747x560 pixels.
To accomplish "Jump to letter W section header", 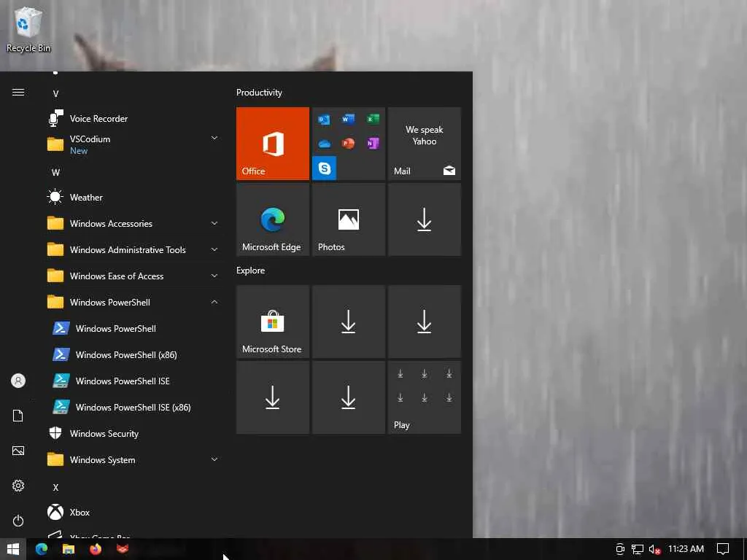I will pyautogui.click(x=55, y=172).
